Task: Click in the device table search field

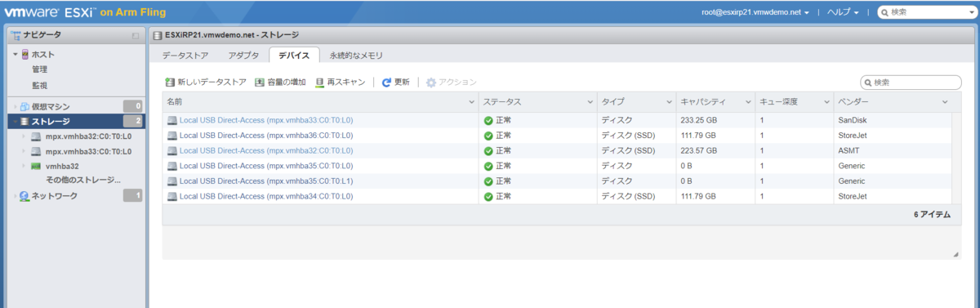Action: (x=911, y=83)
